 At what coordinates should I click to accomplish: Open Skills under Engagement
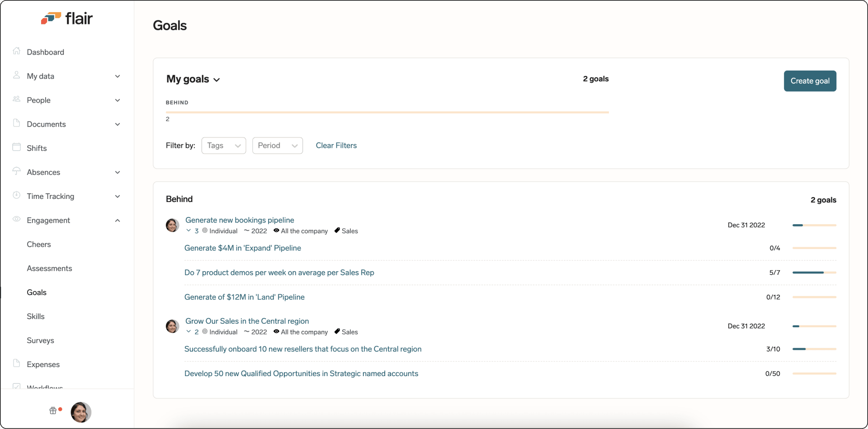(36, 316)
